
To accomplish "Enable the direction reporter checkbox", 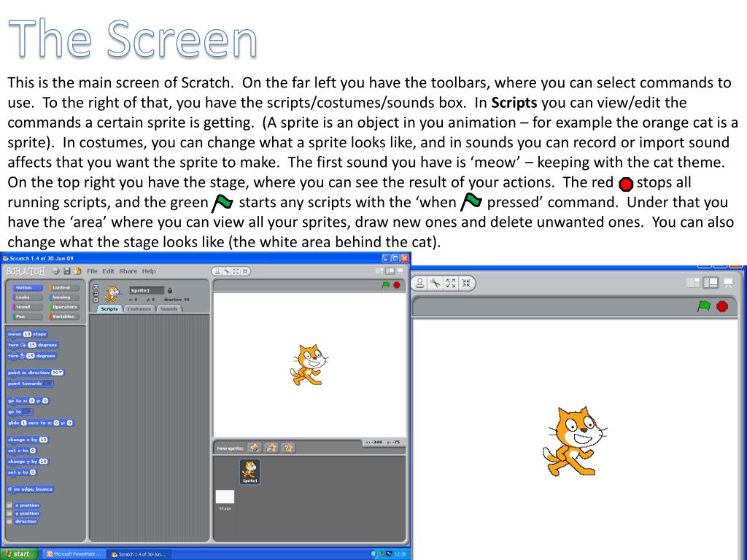I will (x=9, y=521).
